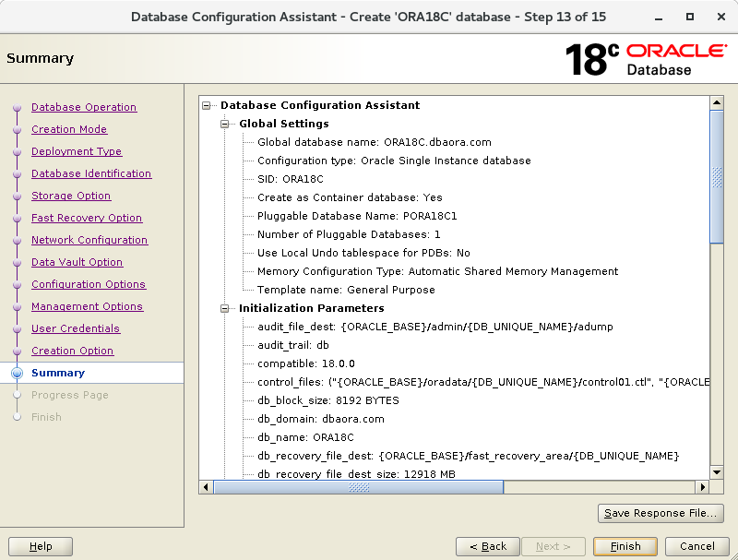Click the vertical scrollbar down arrow
738x560 pixels.
pyautogui.click(x=717, y=472)
